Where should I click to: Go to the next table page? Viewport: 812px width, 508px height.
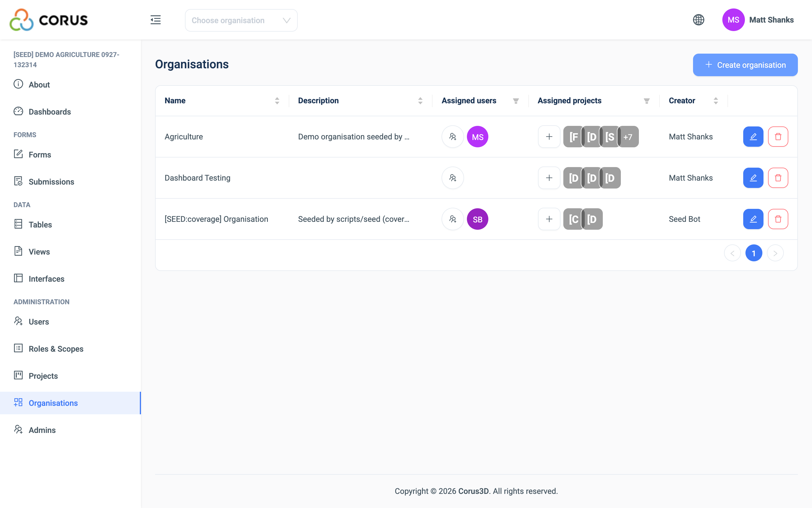pyautogui.click(x=775, y=253)
